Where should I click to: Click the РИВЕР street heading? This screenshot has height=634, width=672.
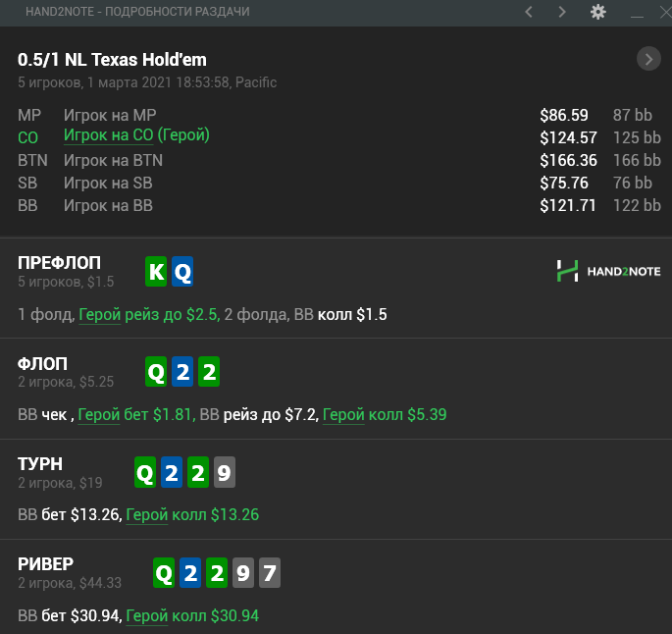tap(45, 564)
